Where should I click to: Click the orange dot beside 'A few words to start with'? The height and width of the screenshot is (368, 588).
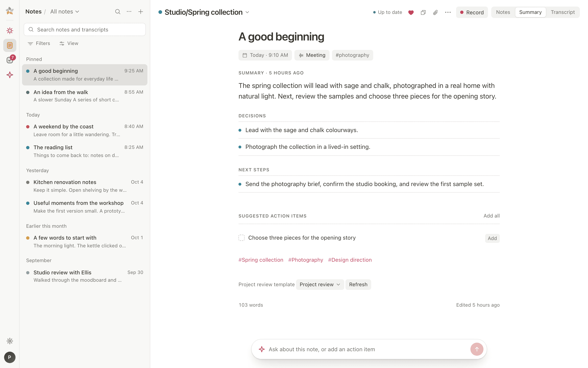pyautogui.click(x=28, y=238)
